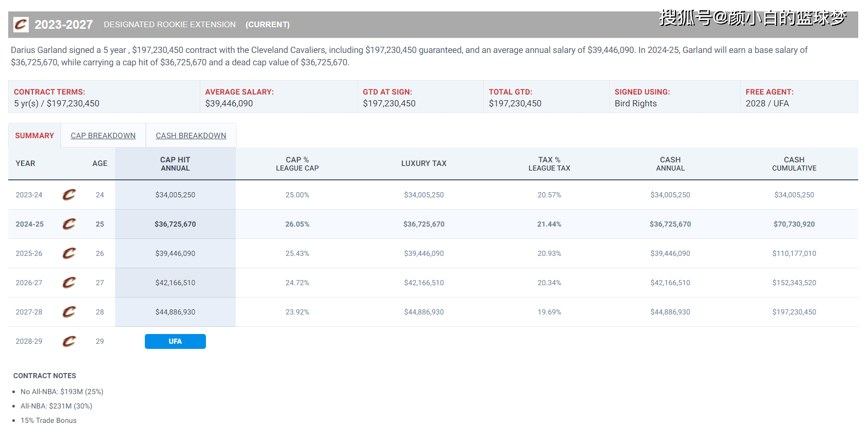Select the 2024-25 cap hit value $36,725,670

click(175, 224)
